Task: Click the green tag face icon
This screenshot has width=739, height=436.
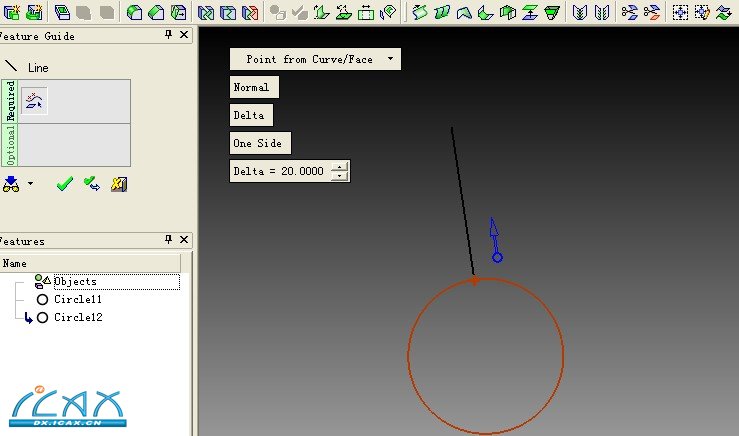Action: pyautogui.click(x=388, y=12)
